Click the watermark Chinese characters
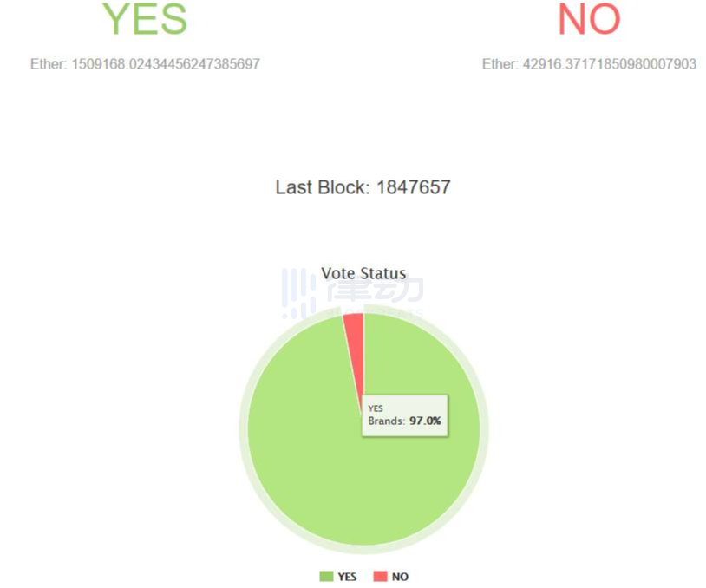 (376, 291)
